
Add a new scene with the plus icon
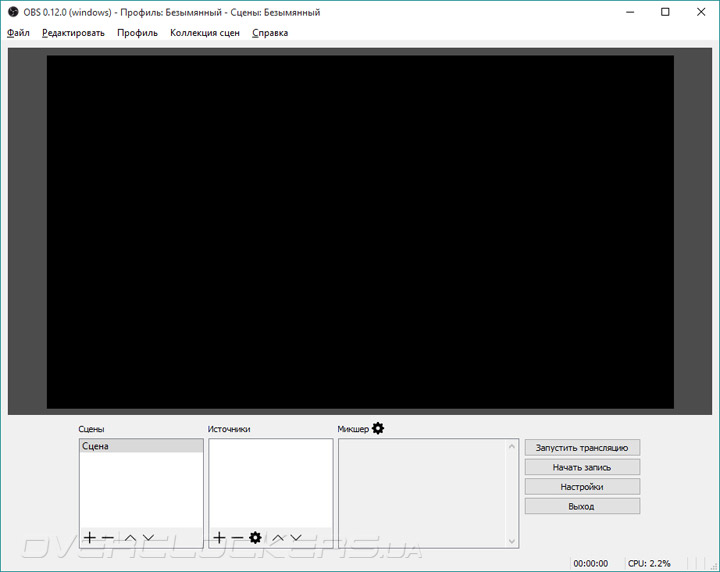(90, 537)
